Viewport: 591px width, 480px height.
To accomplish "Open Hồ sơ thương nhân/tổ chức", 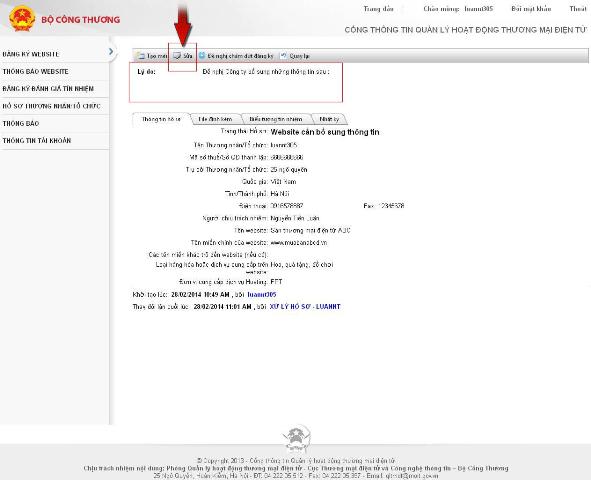I will coord(52,106).
